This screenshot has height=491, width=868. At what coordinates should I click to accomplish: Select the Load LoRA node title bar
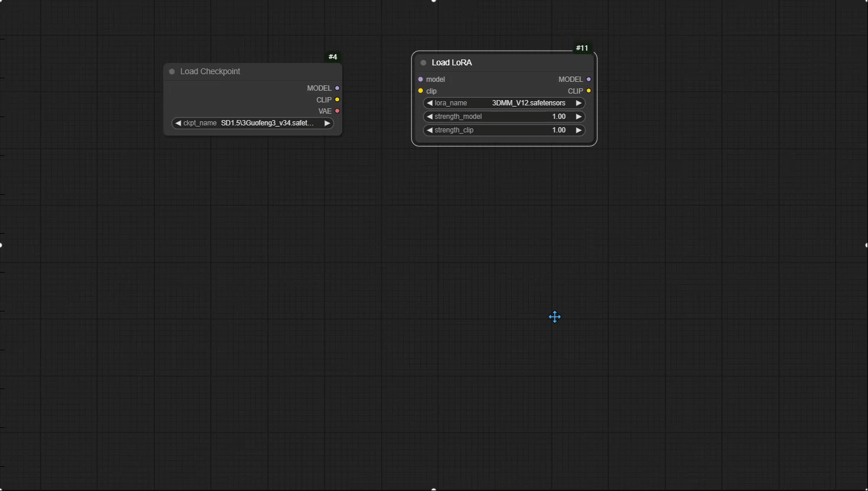[x=501, y=63]
